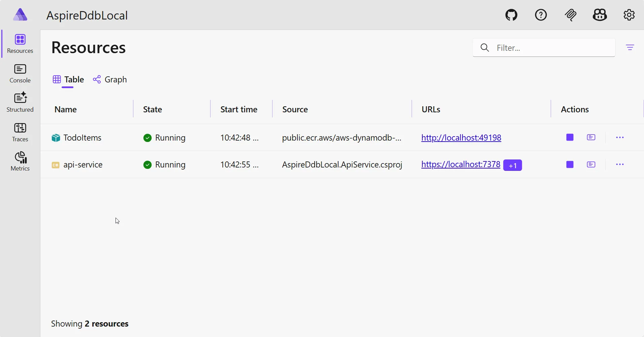Open http://localhost:49198 link
The image size is (644, 337).
[x=461, y=138]
